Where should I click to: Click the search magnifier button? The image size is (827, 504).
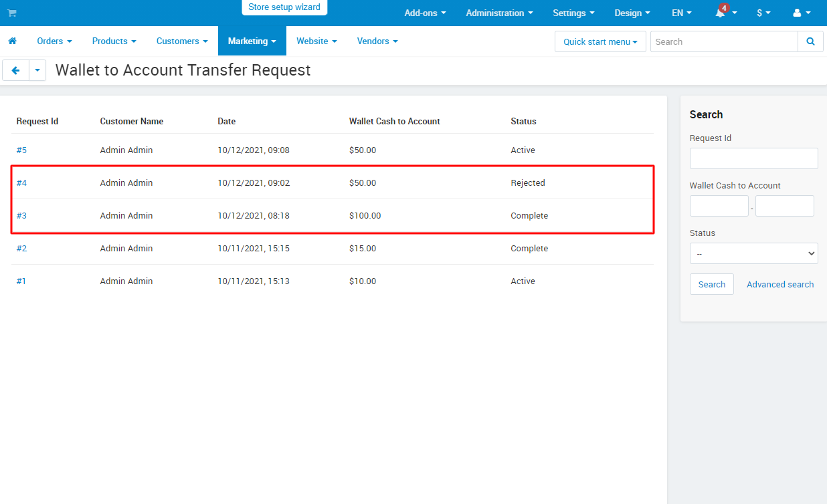pos(810,41)
